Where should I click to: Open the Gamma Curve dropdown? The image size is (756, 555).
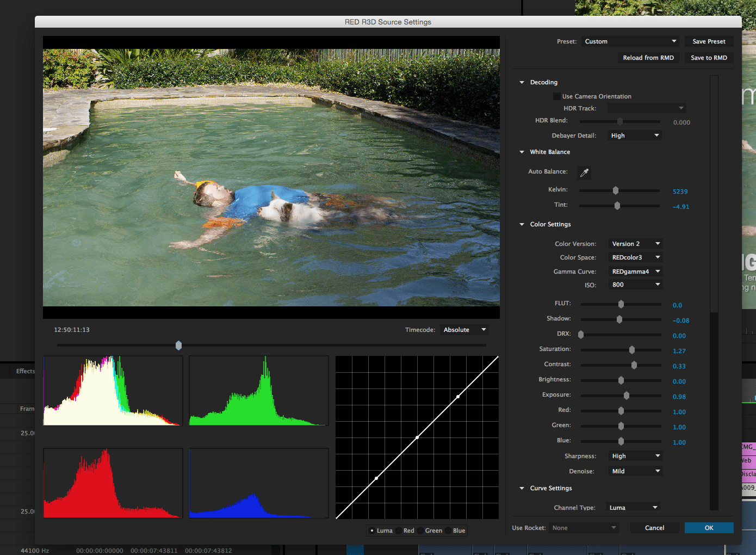[x=635, y=272]
